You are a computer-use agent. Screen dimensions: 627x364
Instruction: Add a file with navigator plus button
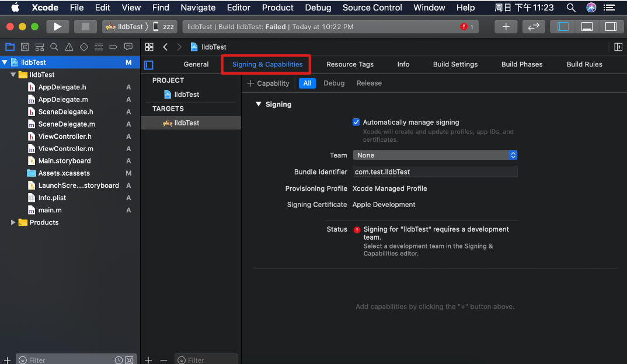point(7,360)
